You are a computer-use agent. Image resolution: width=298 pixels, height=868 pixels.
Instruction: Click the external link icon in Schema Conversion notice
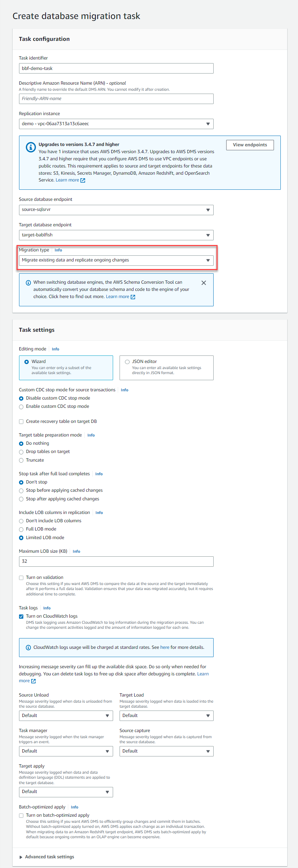[133, 297]
